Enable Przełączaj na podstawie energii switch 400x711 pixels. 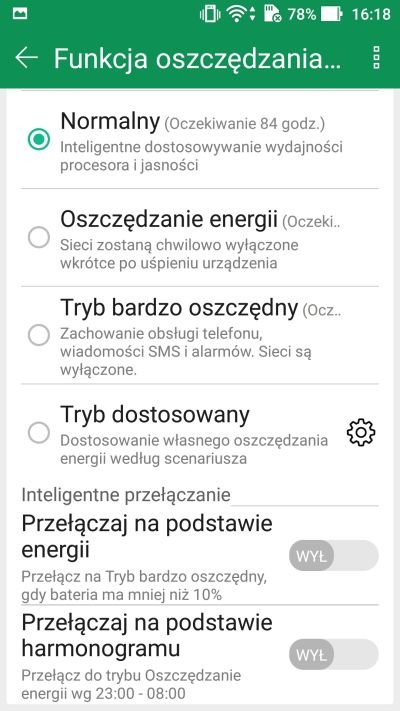[333, 555]
